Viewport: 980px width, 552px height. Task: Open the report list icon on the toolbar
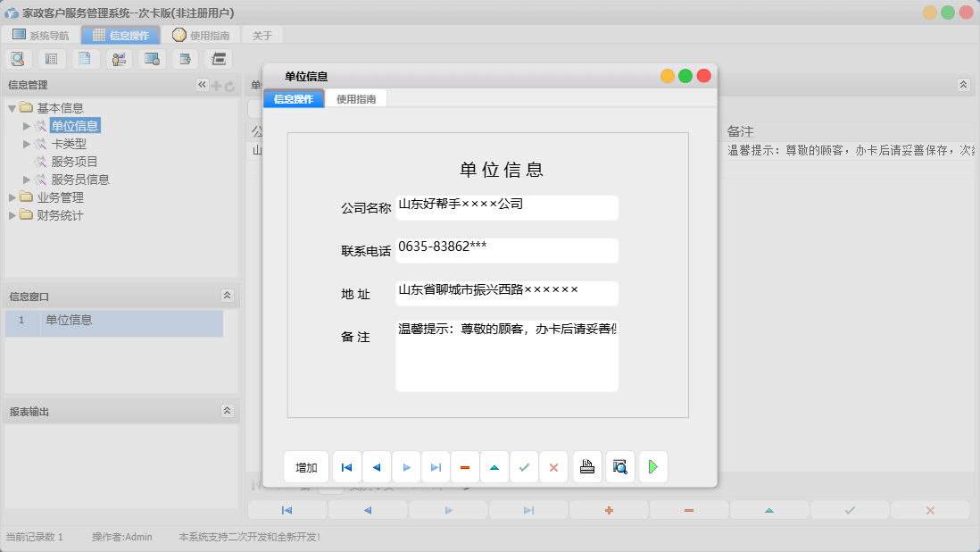[x=51, y=58]
